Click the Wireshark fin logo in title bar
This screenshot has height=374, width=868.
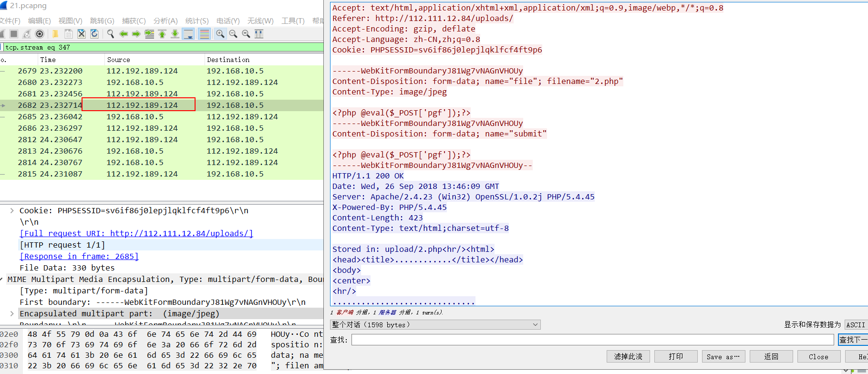(x=4, y=6)
